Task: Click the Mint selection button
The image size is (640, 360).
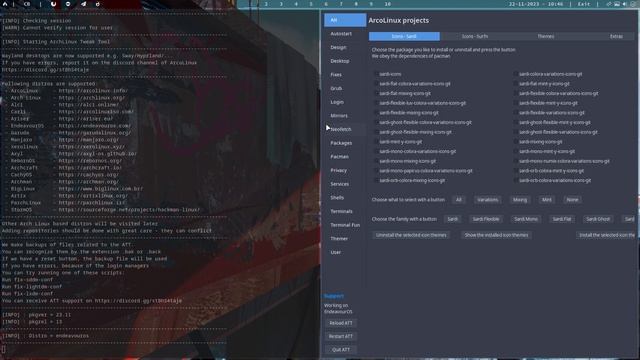Action: coord(547,200)
